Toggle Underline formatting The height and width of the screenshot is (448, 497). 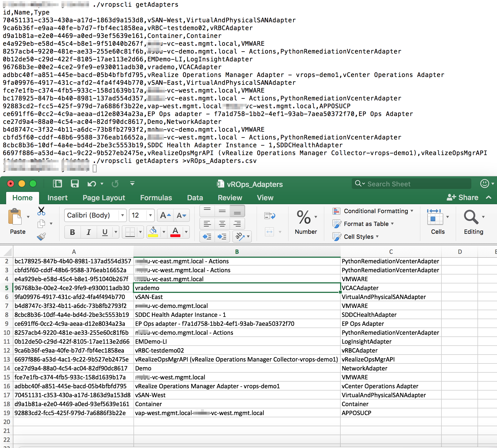[105, 232]
